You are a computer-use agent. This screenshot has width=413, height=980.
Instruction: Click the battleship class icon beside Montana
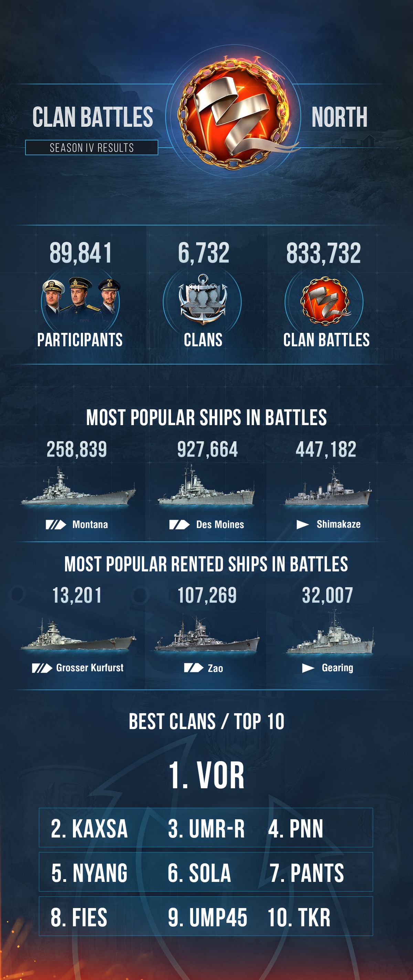click(56, 525)
